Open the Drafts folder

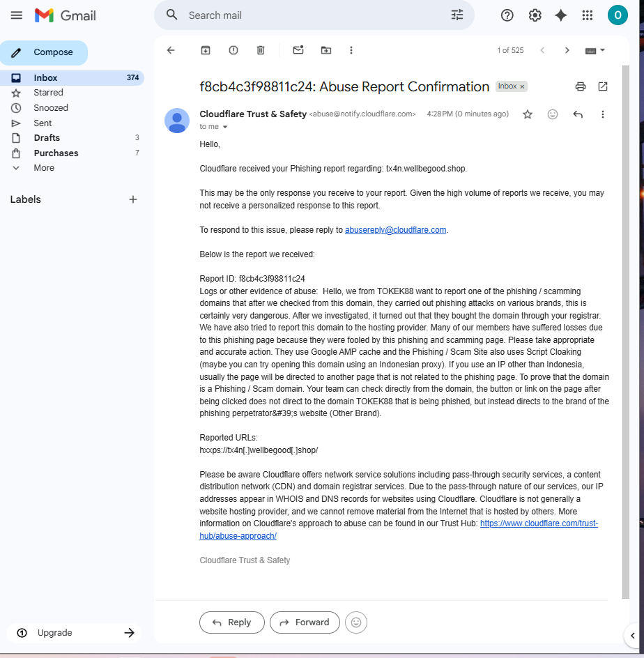click(47, 137)
